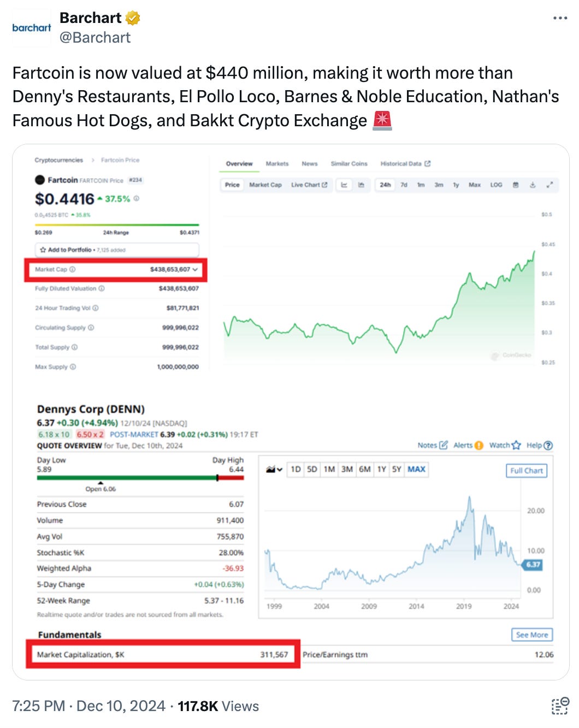Set Fartcoin chart range to 24h

point(385,185)
